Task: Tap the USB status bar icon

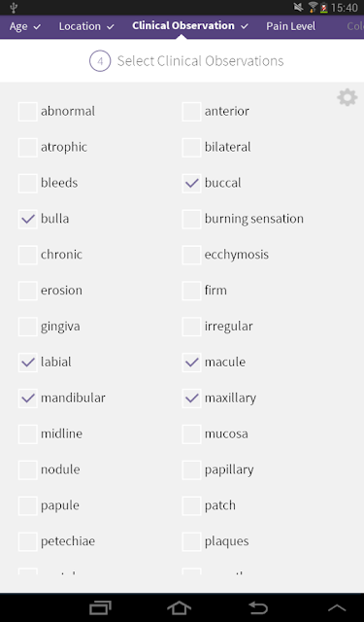Action: pyautogui.click(x=14, y=8)
